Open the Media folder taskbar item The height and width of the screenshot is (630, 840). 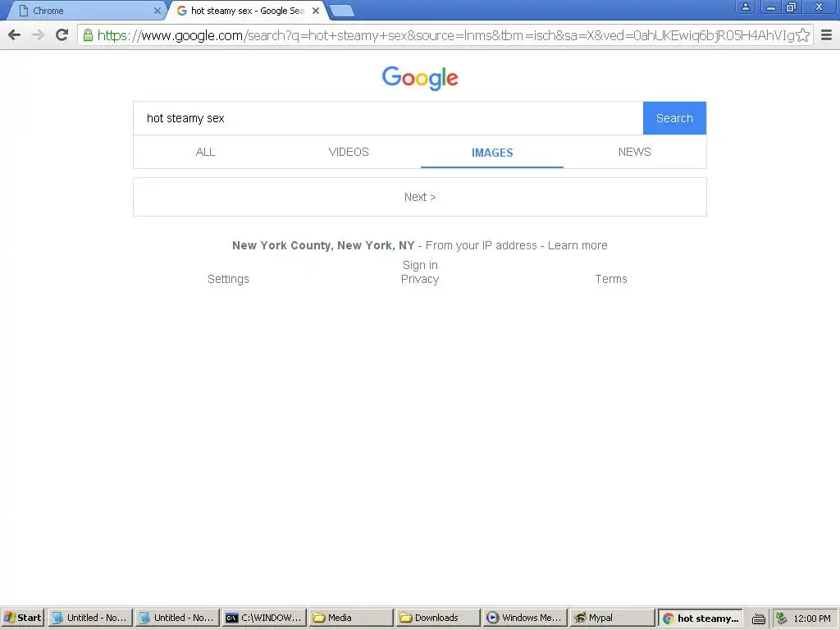(351, 618)
